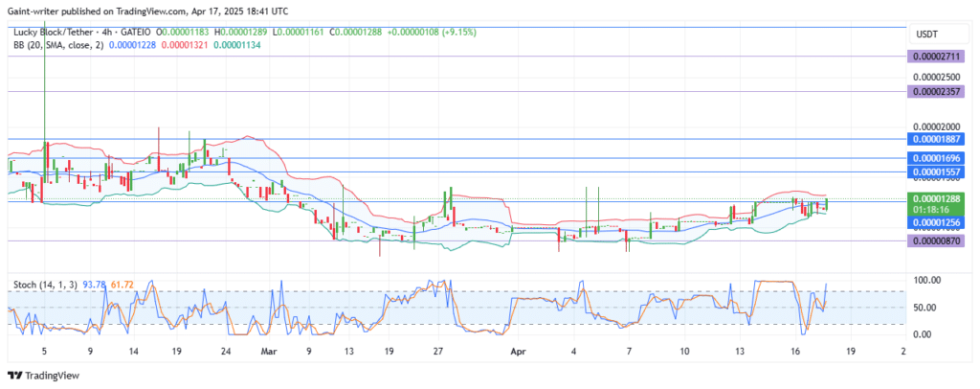Click the BB basis value 0.00001228
The image size is (980, 389).
133,44
